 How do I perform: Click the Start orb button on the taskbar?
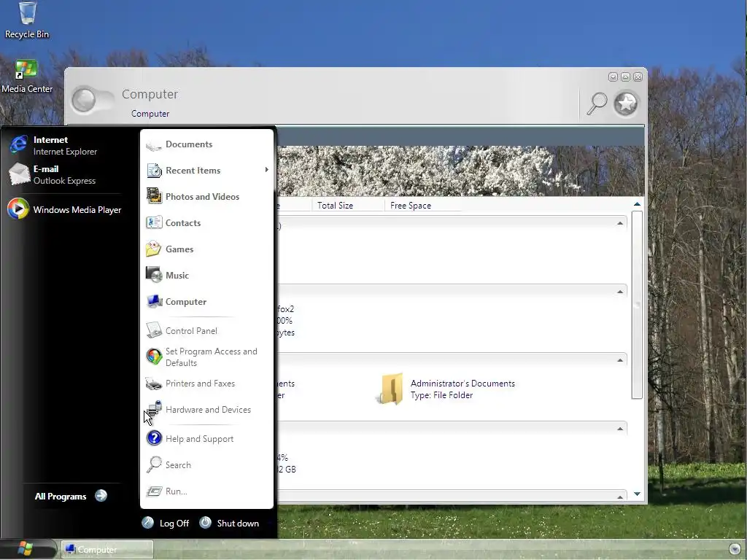coord(26,549)
